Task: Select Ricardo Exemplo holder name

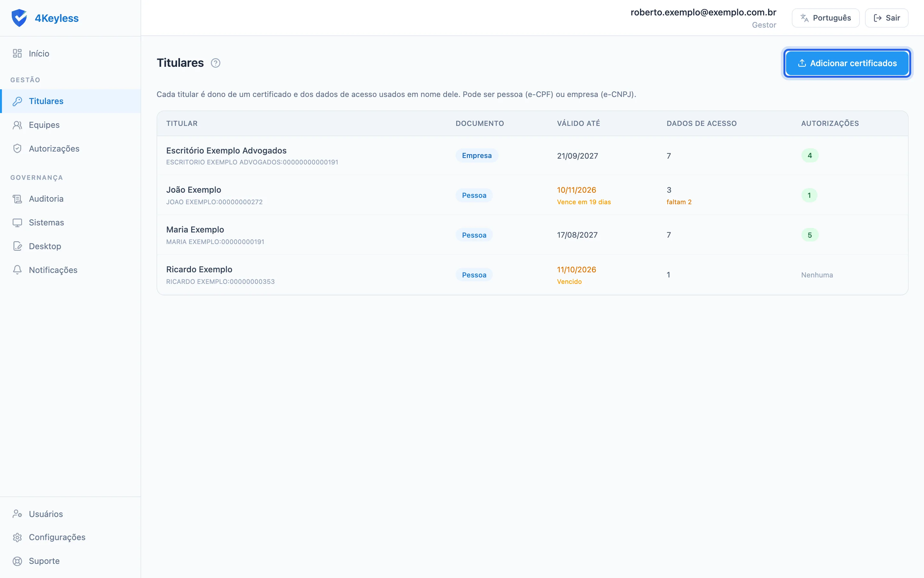Action: 199,269
